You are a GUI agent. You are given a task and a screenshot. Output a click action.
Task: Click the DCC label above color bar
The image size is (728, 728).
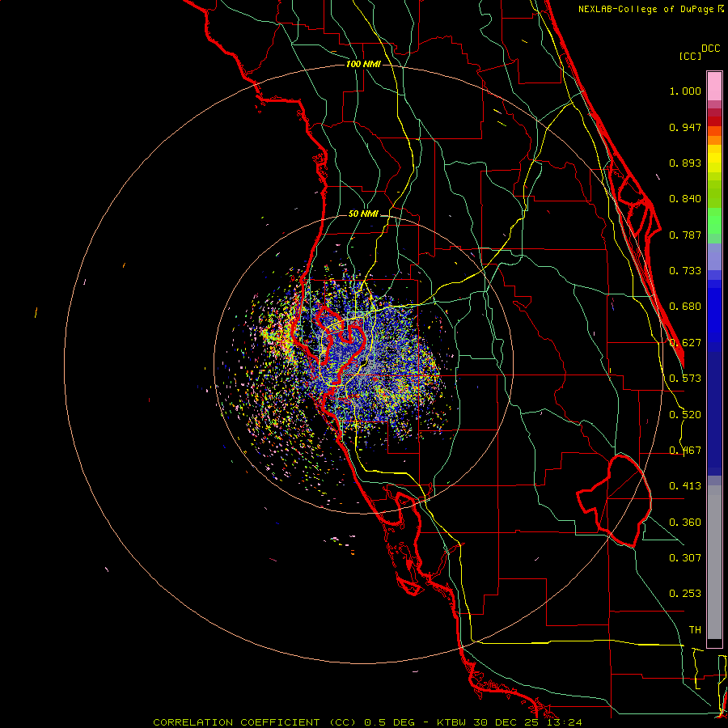(x=710, y=49)
